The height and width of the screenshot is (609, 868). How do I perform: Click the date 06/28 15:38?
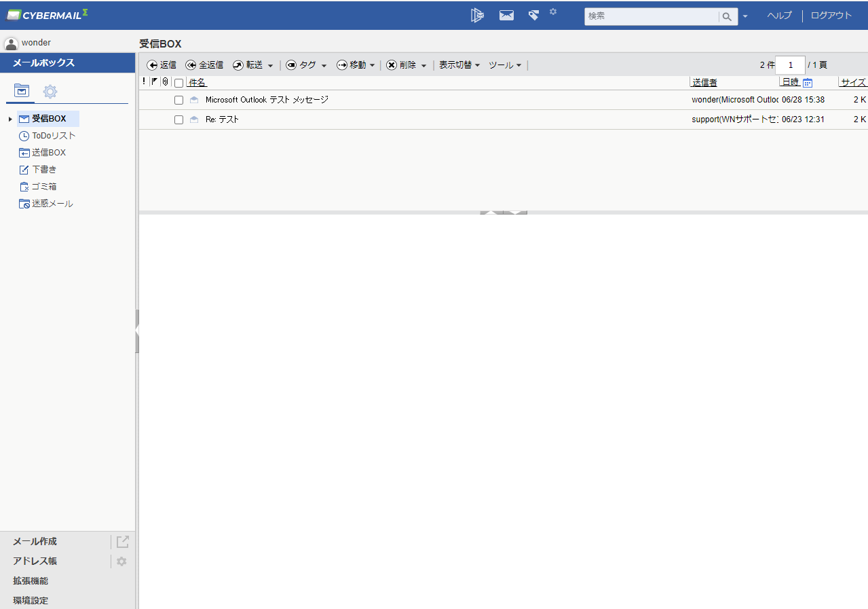click(x=803, y=100)
